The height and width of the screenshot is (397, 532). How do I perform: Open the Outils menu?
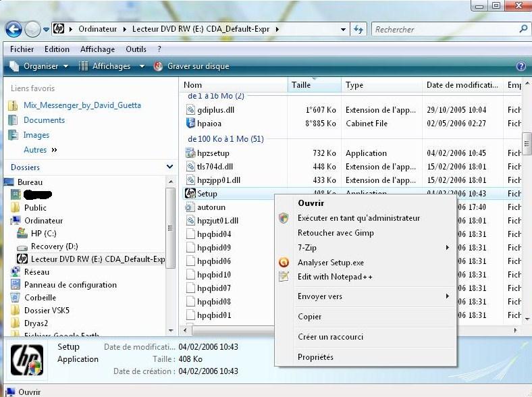[136, 49]
